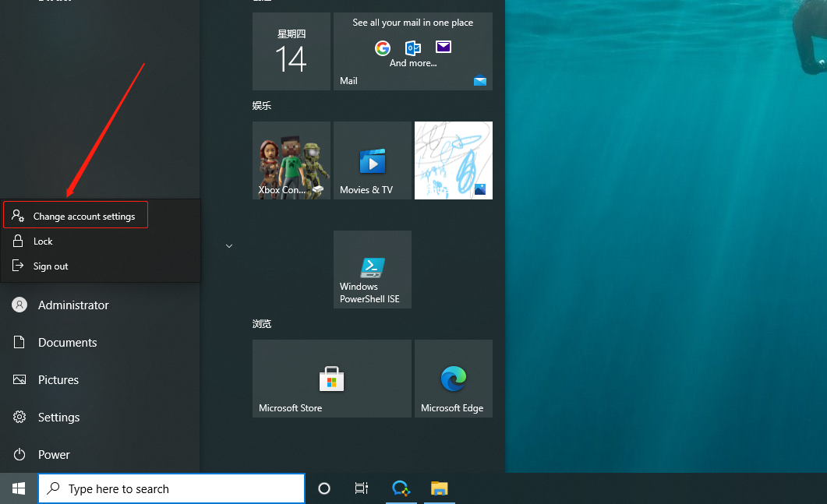Viewport: 827px width, 504px height.
Task: Open Task View from taskbar
Action: tap(362, 488)
